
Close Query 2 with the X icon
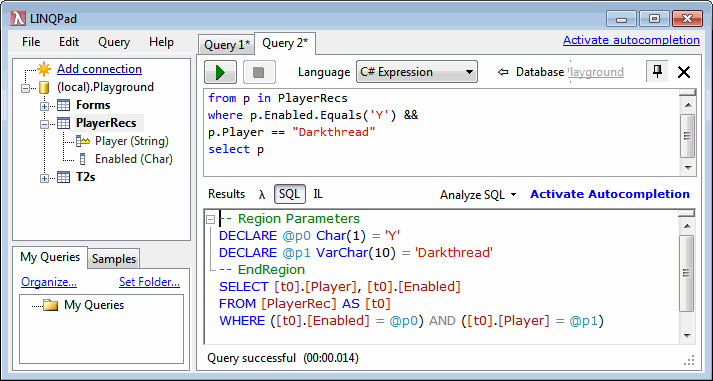684,72
